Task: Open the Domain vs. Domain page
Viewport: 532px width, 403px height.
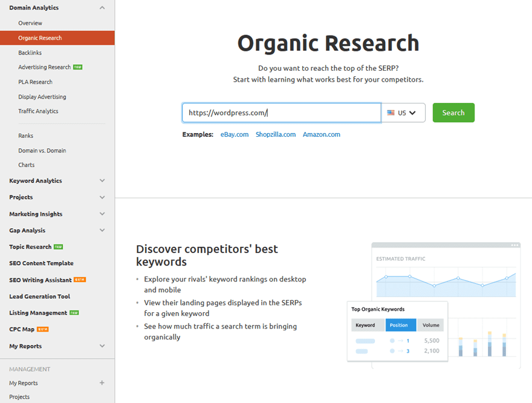Action: 42,151
